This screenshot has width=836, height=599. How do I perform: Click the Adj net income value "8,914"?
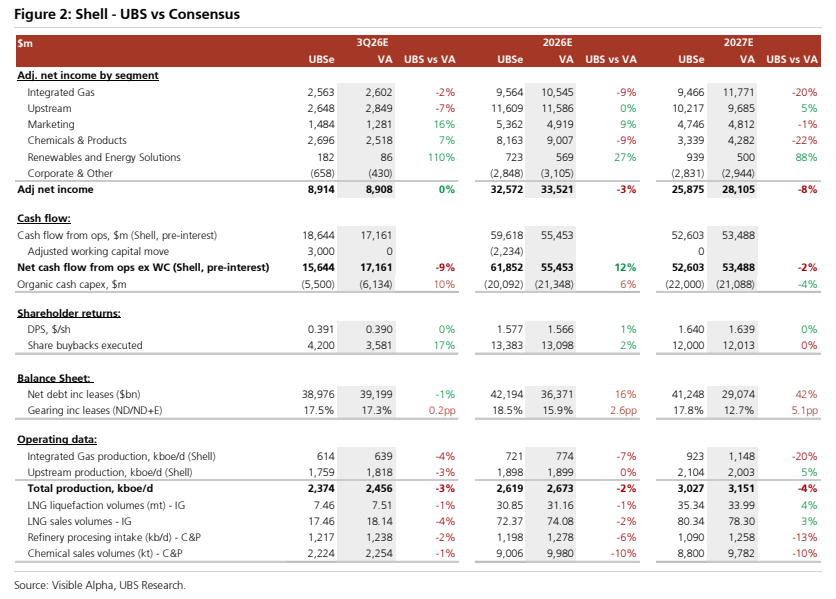point(321,189)
